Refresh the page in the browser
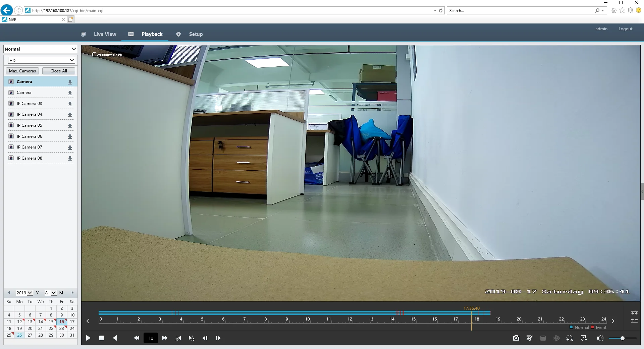 click(x=441, y=11)
